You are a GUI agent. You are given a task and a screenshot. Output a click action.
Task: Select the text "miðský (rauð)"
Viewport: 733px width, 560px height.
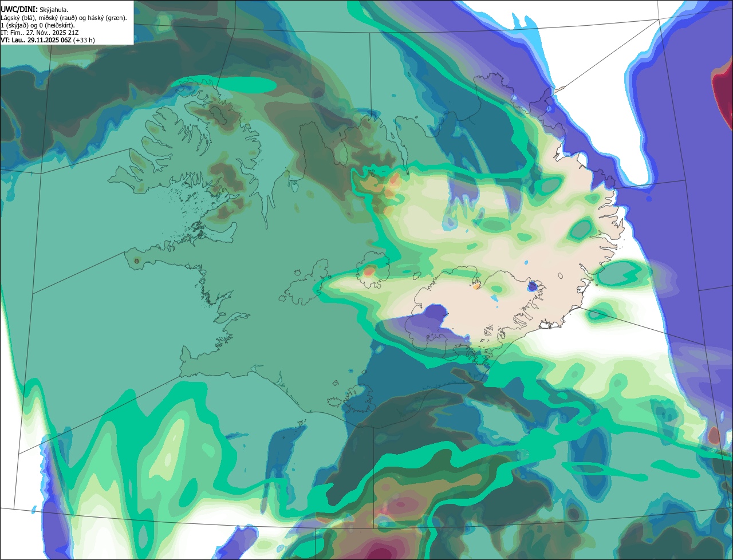(x=57, y=18)
